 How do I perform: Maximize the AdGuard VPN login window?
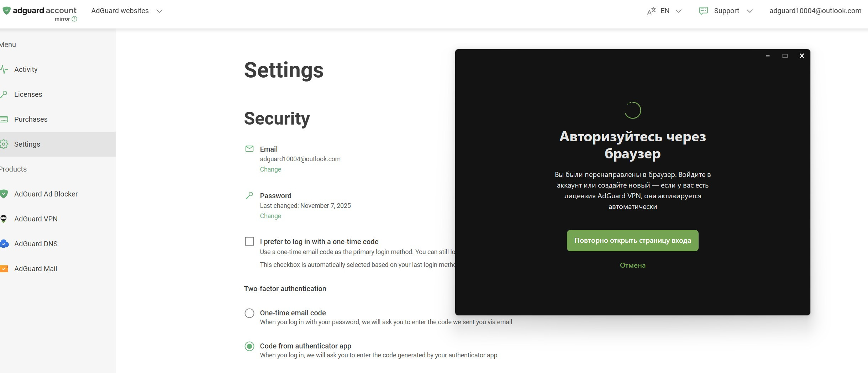coord(785,56)
